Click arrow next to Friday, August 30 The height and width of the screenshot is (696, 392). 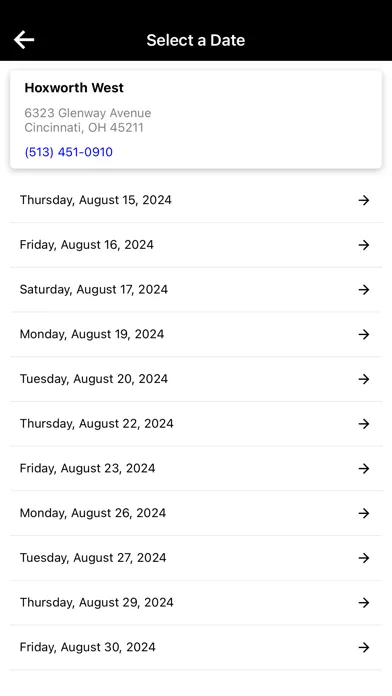tap(364, 648)
